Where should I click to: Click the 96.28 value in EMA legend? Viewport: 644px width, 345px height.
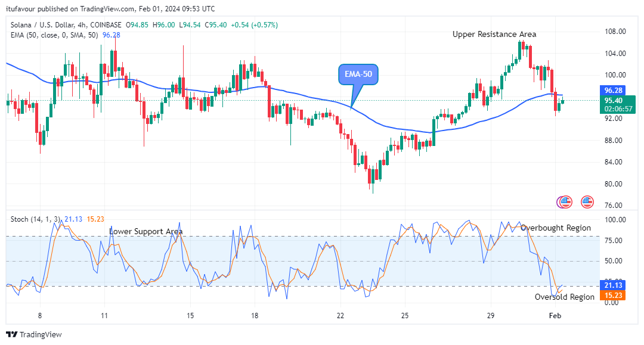112,35
